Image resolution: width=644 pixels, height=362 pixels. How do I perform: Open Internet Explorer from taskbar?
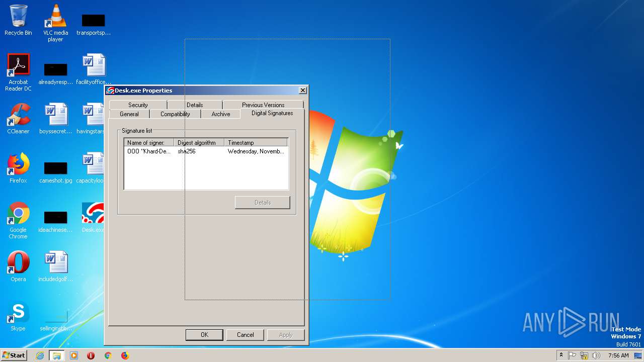[40, 355]
